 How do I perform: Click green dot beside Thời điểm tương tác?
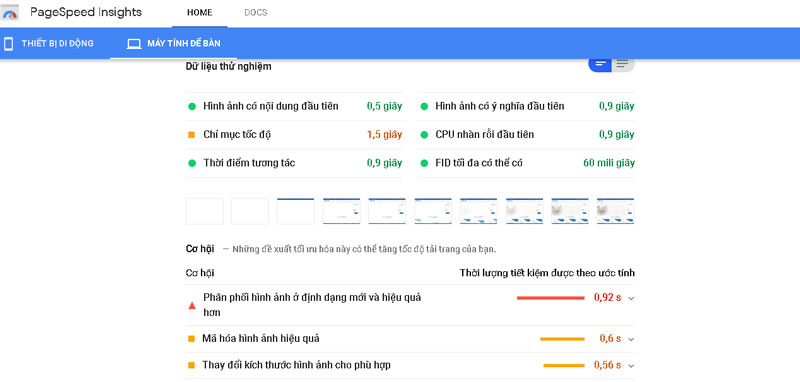192,163
